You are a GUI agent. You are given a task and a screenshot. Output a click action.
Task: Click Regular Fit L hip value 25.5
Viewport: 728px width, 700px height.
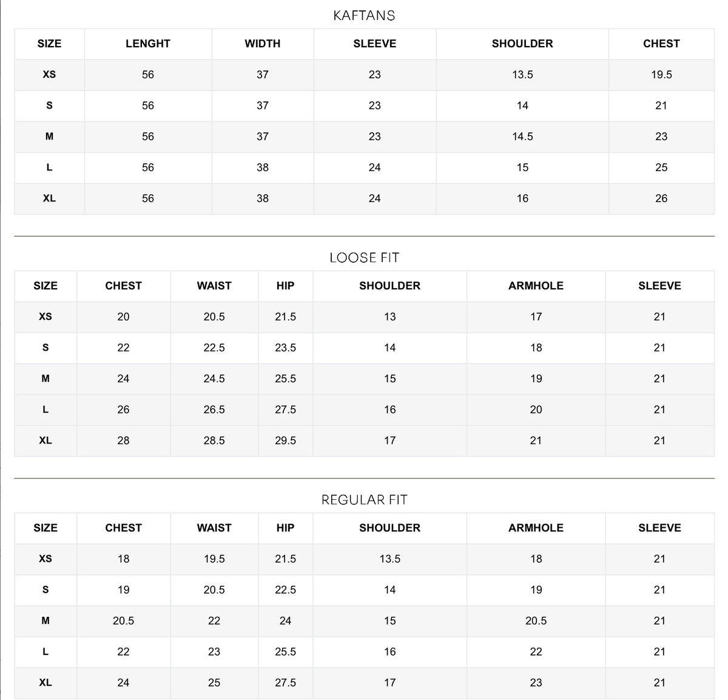pyautogui.click(x=285, y=651)
